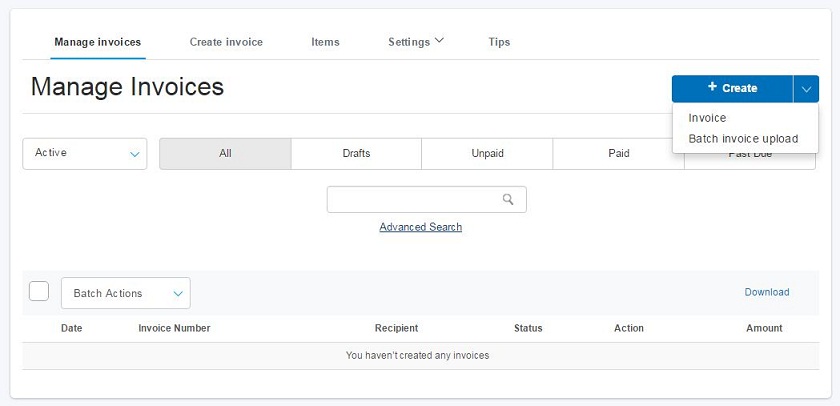Expand the Batch Actions dropdown
This screenshot has width=840, height=406.
coord(126,293)
